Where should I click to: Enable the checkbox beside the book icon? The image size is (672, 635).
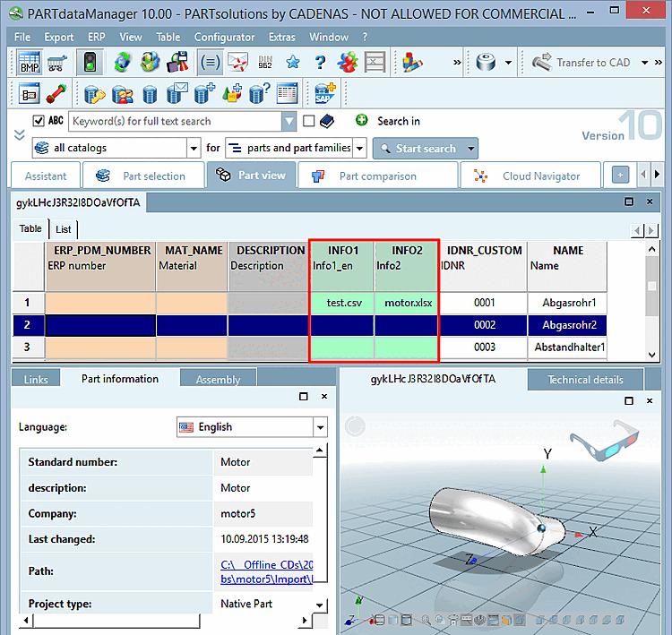point(309,121)
